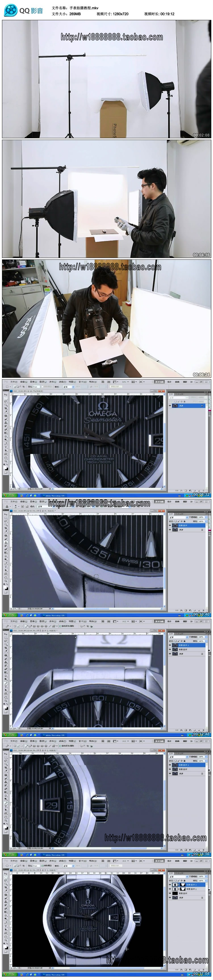Viewport: 213px width, 980px height.
Task: Select 背景 副本 layer in the 00:10:40 frame
Action: click(x=187, y=525)
